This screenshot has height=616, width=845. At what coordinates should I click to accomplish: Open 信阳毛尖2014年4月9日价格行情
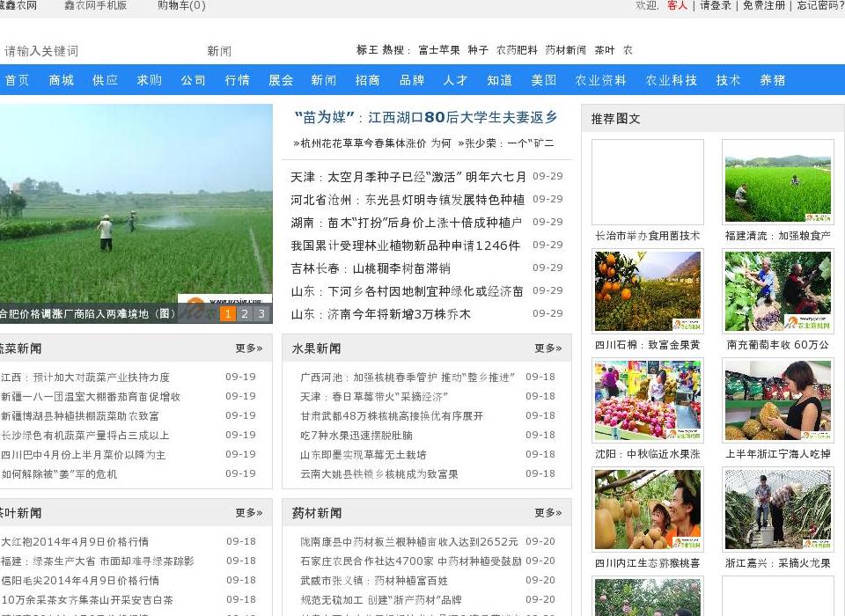[x=80, y=581]
